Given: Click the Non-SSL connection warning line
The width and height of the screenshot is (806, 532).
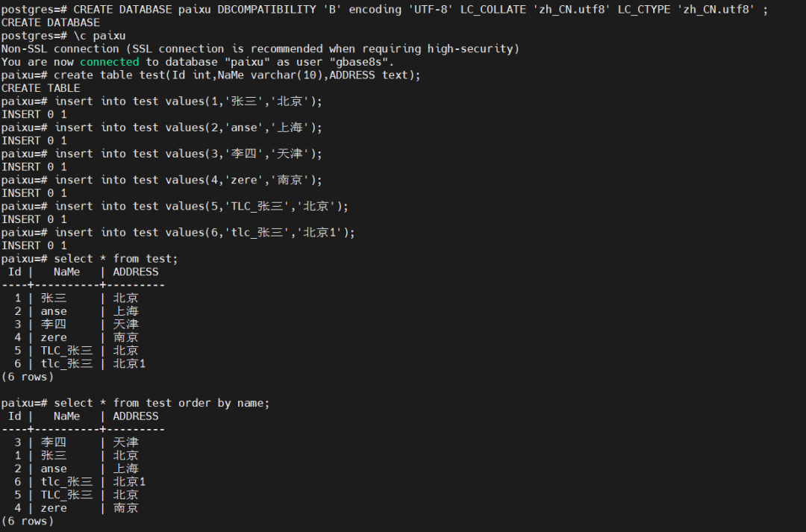Looking at the screenshot, I should (260, 48).
